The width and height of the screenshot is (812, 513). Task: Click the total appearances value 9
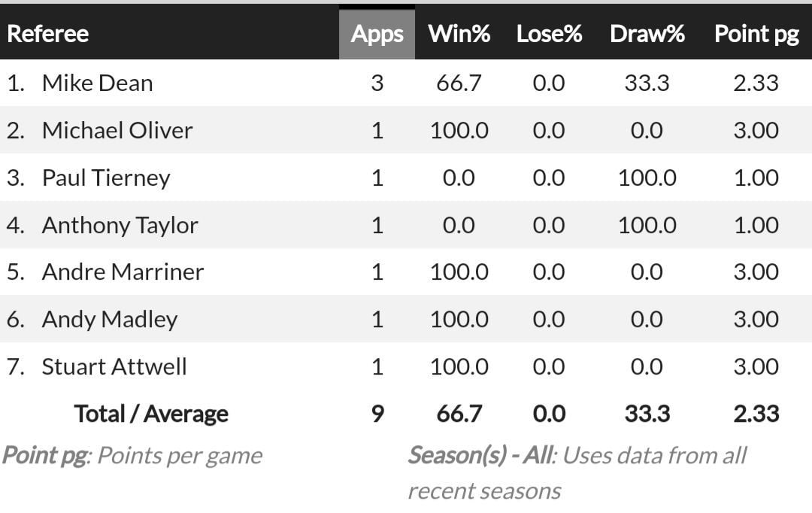tap(377, 414)
